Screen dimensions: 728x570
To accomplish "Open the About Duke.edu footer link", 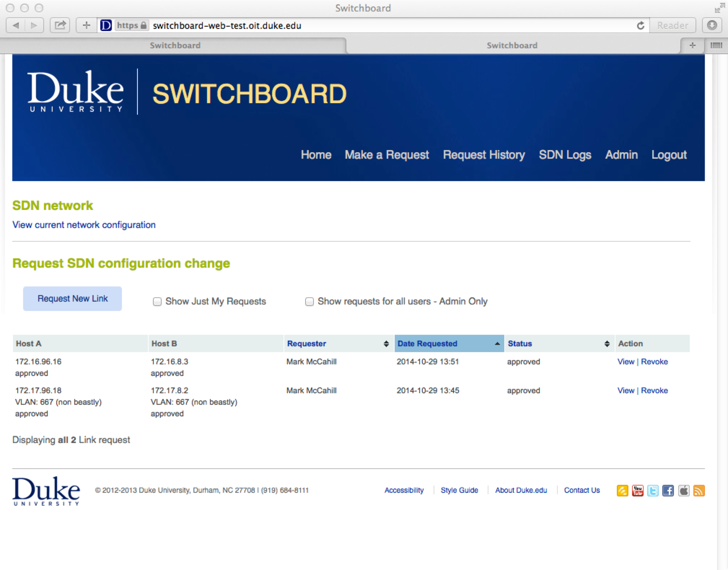I will (521, 490).
